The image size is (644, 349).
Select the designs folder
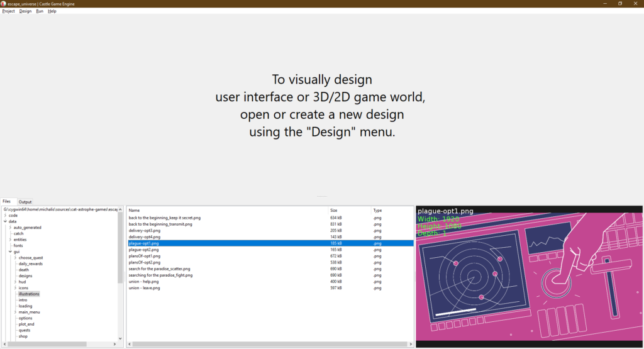(x=25, y=276)
